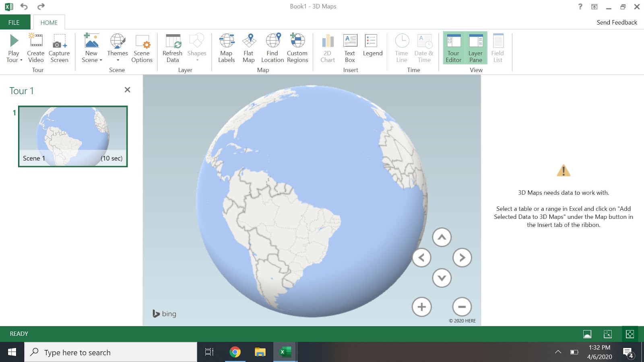Rotate the globe right
The height and width of the screenshot is (362, 644).
pyautogui.click(x=462, y=258)
